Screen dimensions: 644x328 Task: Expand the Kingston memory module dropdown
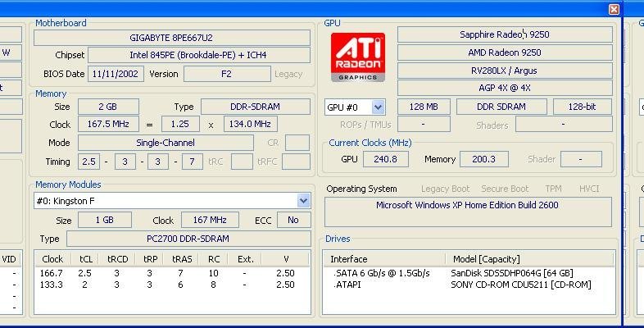click(x=303, y=201)
